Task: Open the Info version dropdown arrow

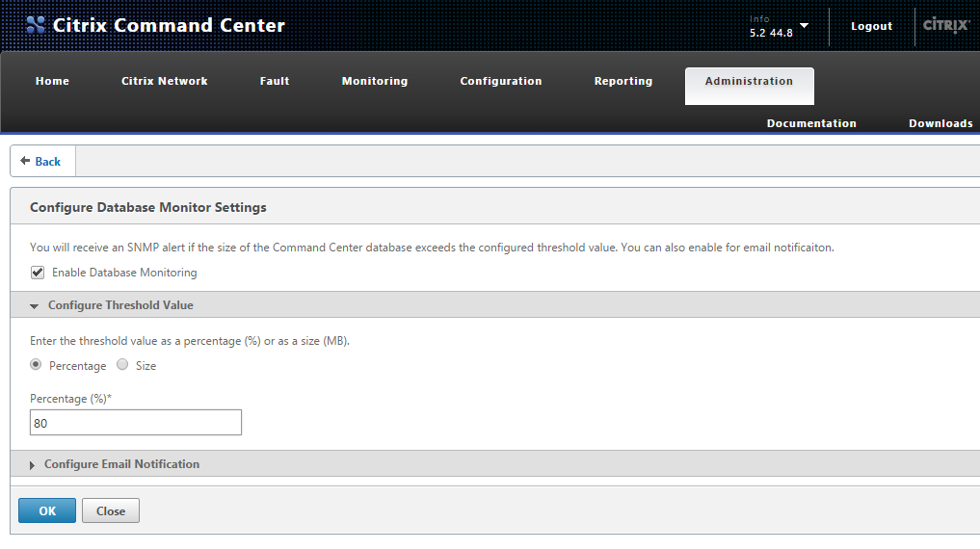Action: [x=804, y=25]
